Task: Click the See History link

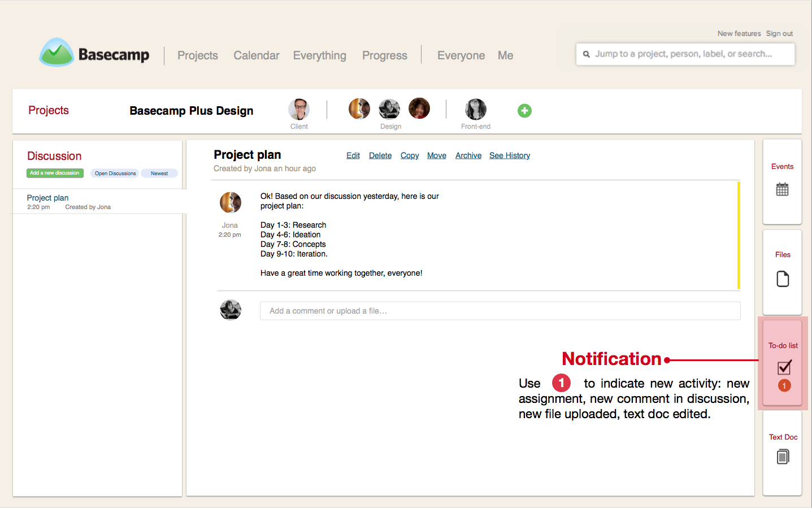Action: (510, 155)
